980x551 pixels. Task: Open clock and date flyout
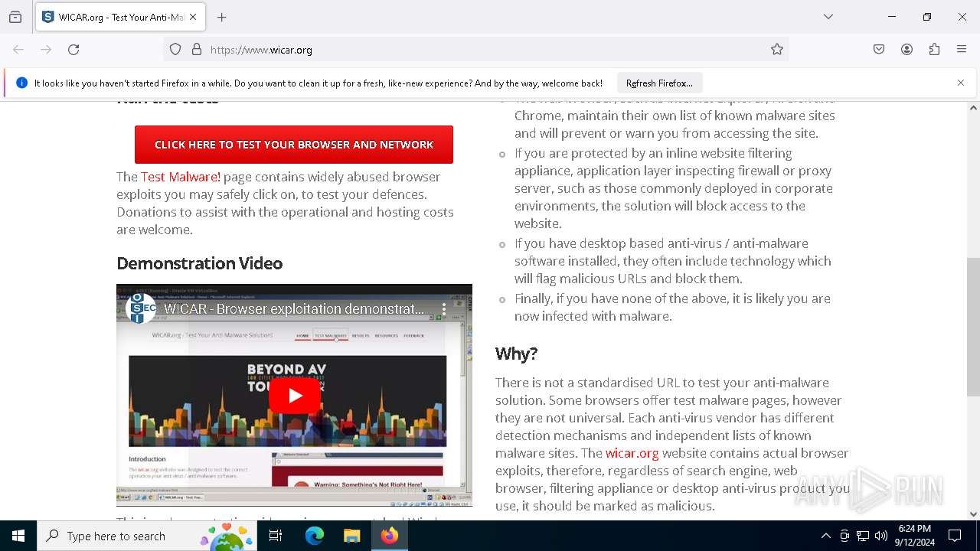click(x=915, y=536)
